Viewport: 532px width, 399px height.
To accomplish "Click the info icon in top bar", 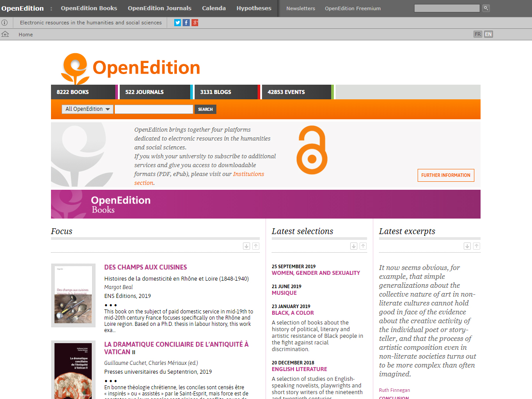I will coord(4,23).
